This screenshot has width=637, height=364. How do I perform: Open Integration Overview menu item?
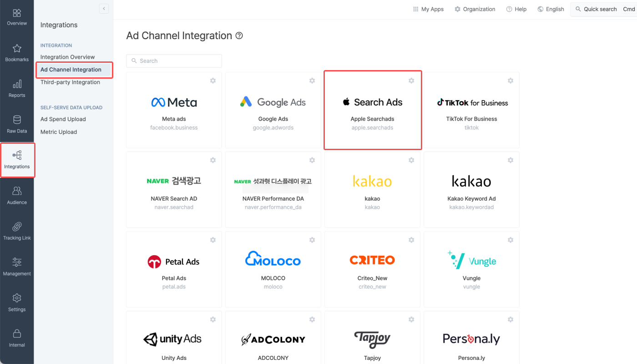(x=68, y=57)
